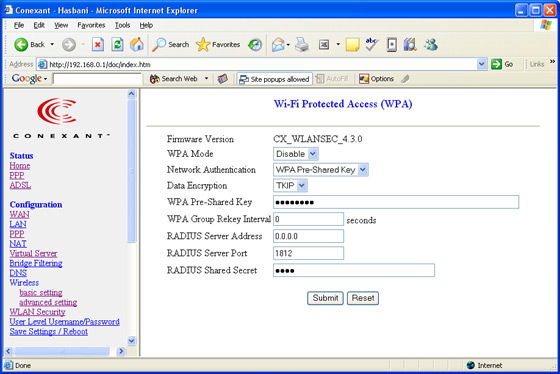The width and height of the screenshot is (560, 374).
Task: Click AutoFill on the Google toolbar
Action: [x=332, y=79]
